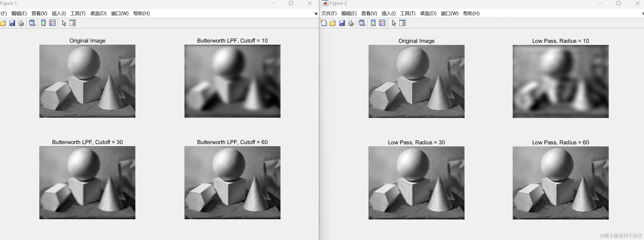Click the Print Figure icon in Figure 1
644x240 pixels.
pyautogui.click(x=21, y=23)
